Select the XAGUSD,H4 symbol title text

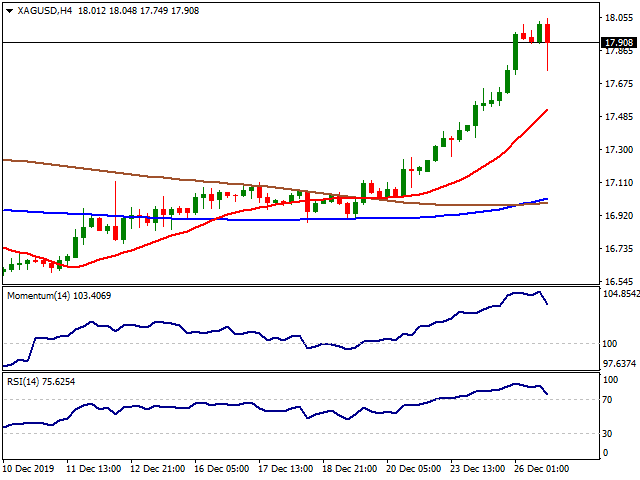coord(45,11)
